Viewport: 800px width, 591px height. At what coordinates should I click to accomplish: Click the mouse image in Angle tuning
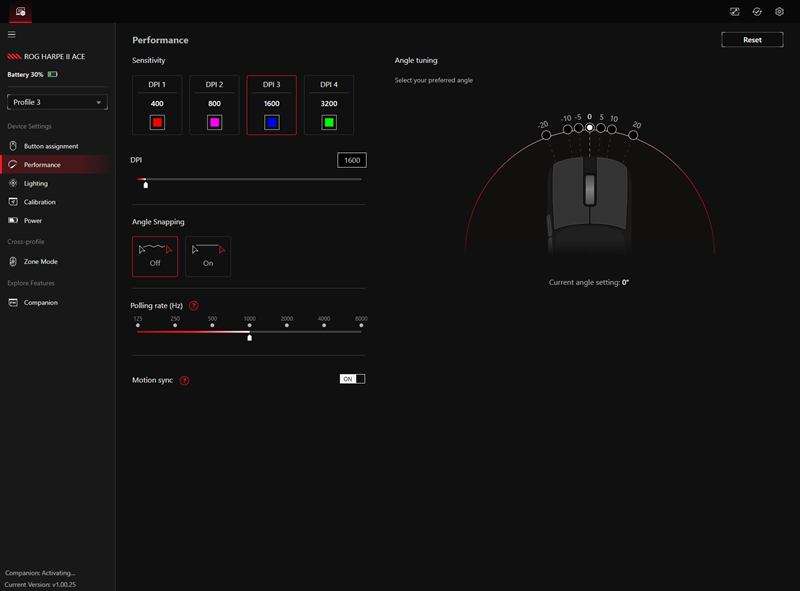(589, 205)
